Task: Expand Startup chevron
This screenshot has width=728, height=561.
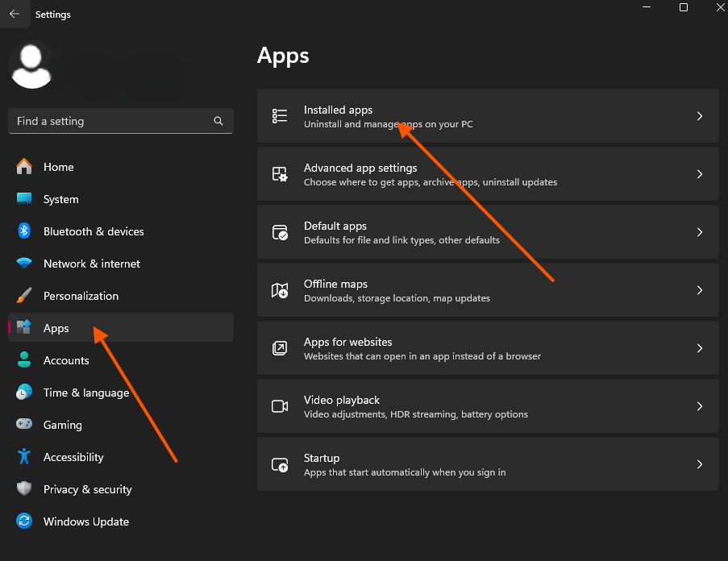Action: (x=700, y=464)
